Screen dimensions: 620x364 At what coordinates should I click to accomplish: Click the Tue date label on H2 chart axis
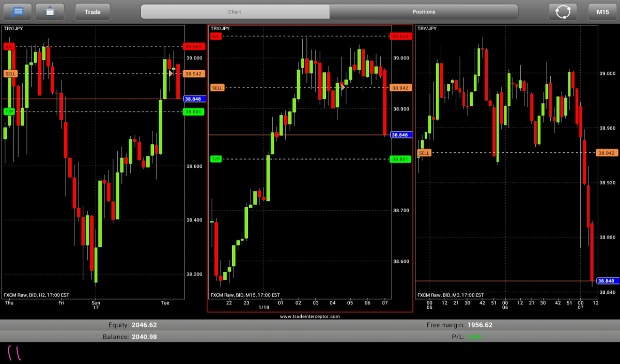click(165, 303)
